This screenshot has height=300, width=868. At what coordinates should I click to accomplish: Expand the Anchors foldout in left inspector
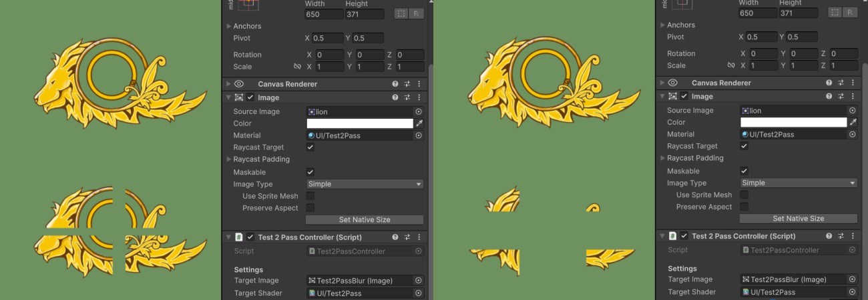pyautogui.click(x=229, y=26)
